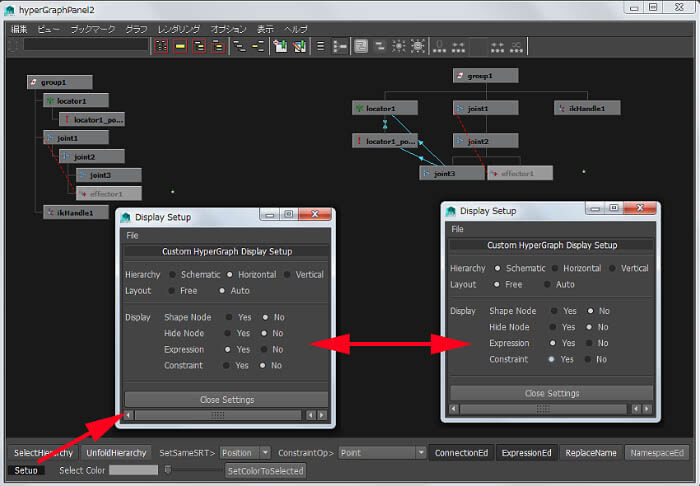The height and width of the screenshot is (486, 700).
Task: Click the Select Color slider handle
Action: pos(168,469)
